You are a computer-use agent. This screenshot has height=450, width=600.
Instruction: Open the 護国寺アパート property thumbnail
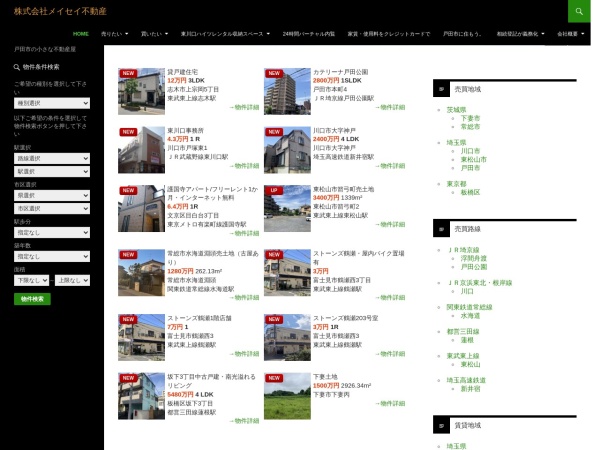141,209
